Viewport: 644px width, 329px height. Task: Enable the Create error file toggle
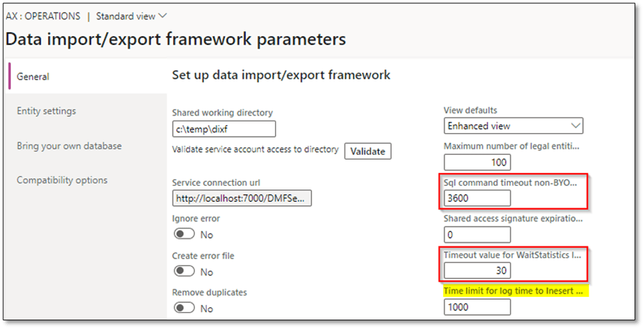[x=184, y=272]
